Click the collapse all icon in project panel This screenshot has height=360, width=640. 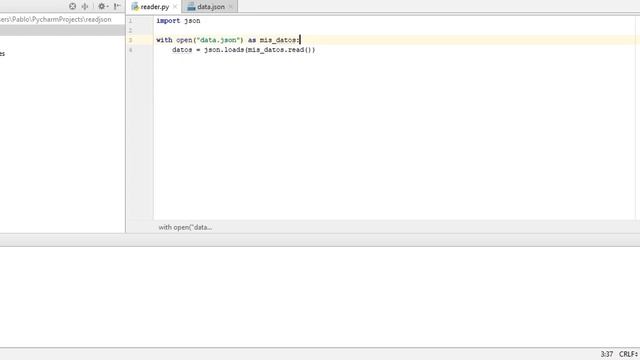tap(85, 6)
